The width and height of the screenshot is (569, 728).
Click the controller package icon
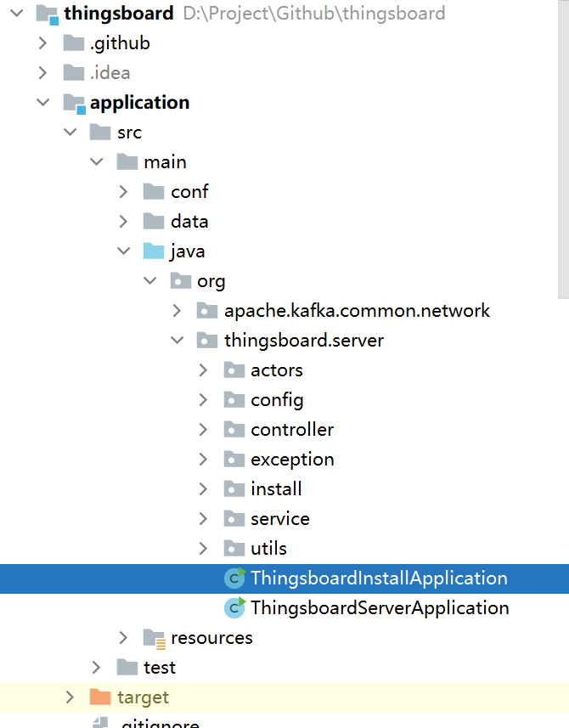point(234,430)
